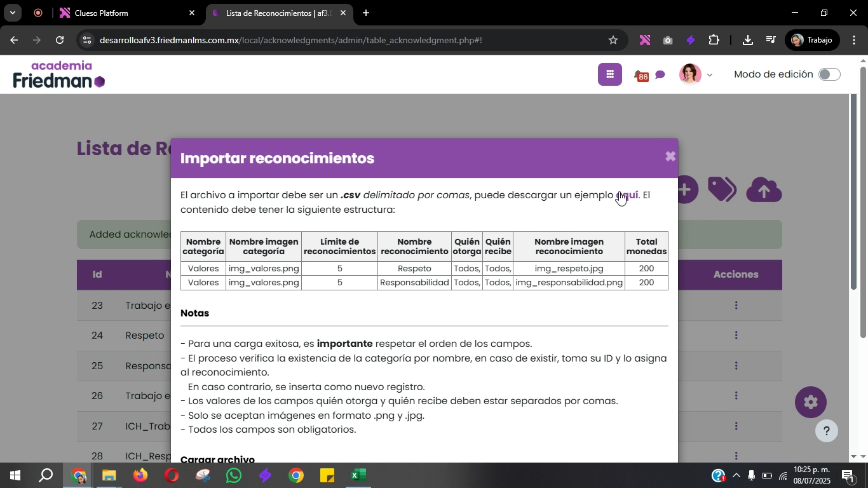Reload the current page
Image resolution: width=868 pixels, height=488 pixels.
(x=60, y=40)
